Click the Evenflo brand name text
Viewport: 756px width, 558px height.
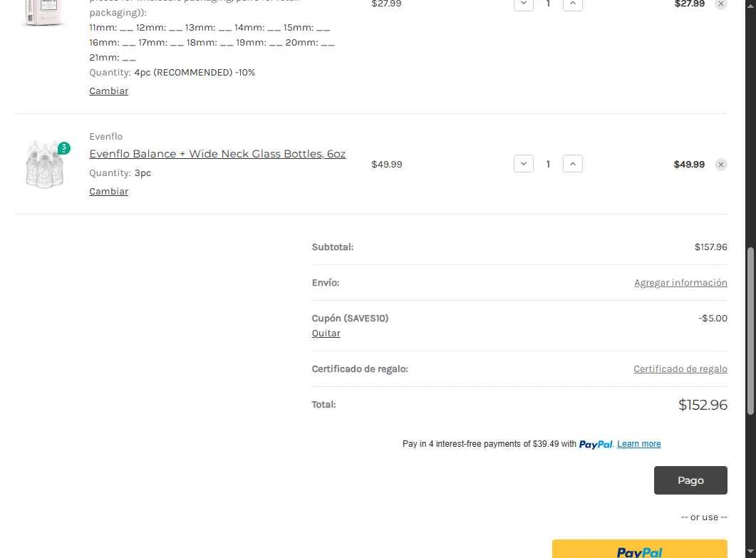coord(106,137)
